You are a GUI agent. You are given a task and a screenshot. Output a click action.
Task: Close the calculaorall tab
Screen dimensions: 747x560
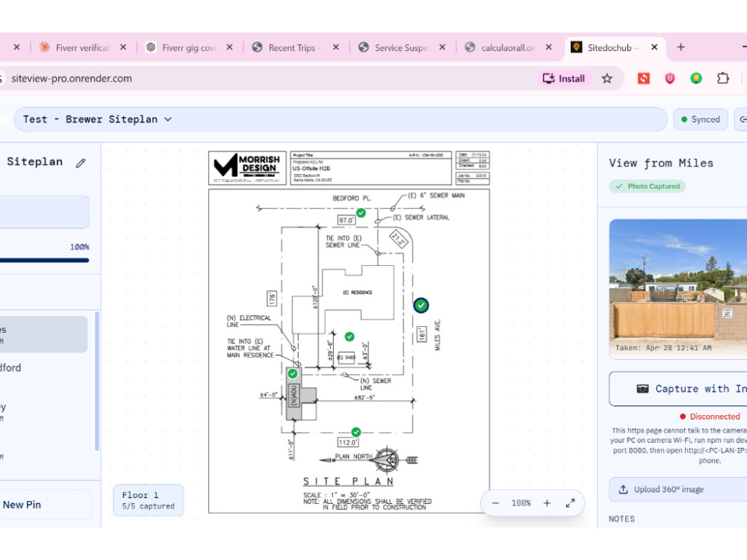(x=549, y=47)
